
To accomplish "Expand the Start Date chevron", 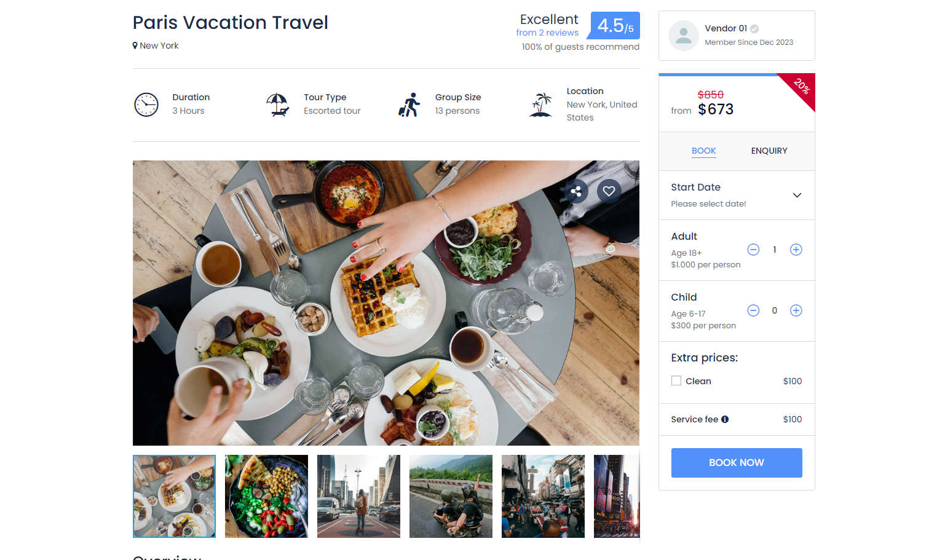I will click(797, 195).
